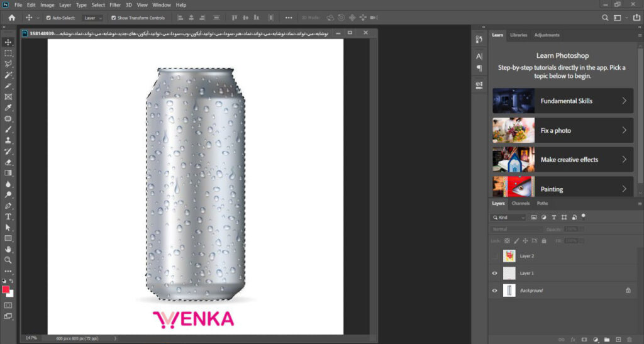Image resolution: width=644 pixels, height=344 pixels.
Task: Toggle the Auto-Select checkbox
Action: pos(48,18)
